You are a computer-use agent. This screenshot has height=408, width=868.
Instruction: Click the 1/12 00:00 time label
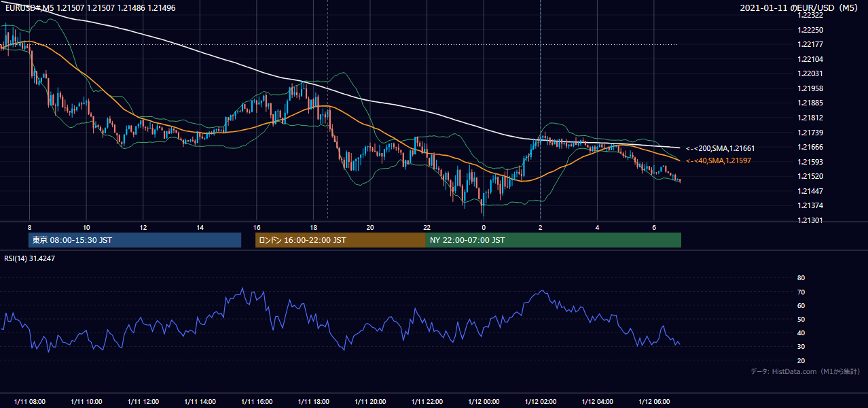point(483,401)
